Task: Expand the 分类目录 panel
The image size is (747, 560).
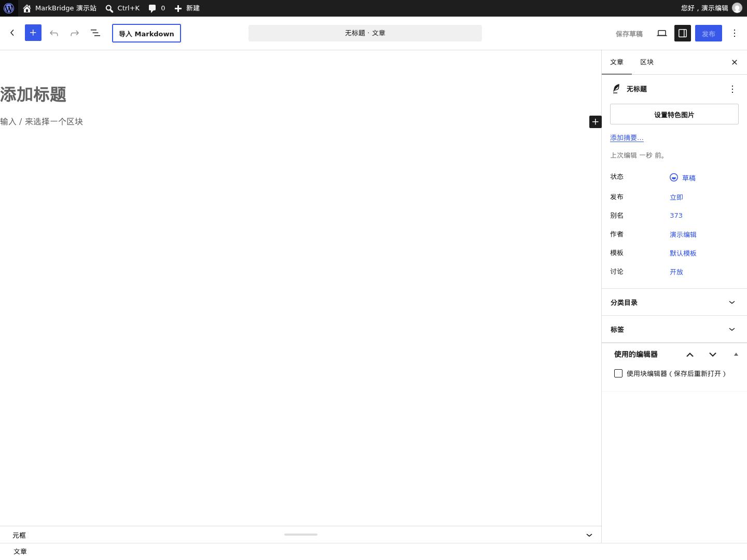Action: point(674,302)
